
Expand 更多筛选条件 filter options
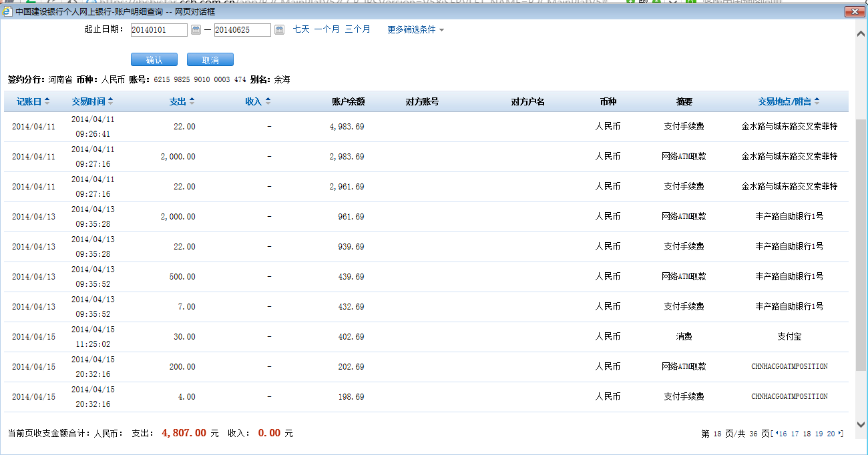coord(415,30)
